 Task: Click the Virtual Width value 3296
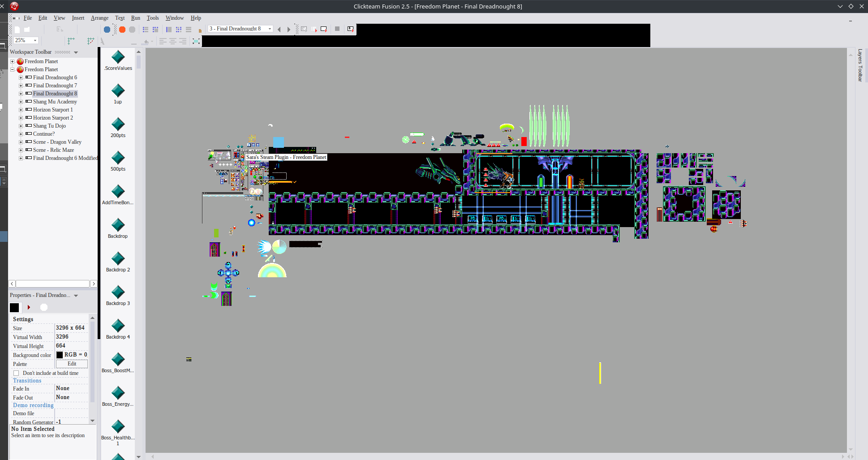pos(62,337)
